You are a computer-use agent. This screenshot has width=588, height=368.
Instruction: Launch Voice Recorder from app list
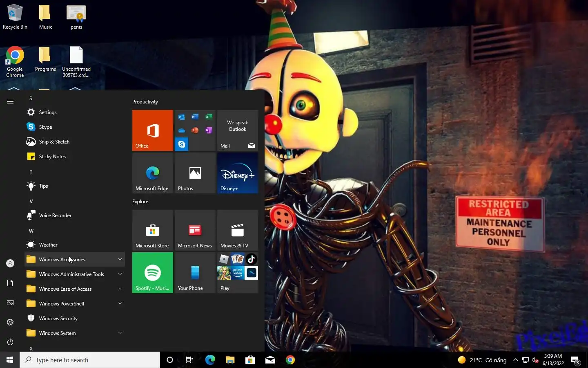(75, 215)
